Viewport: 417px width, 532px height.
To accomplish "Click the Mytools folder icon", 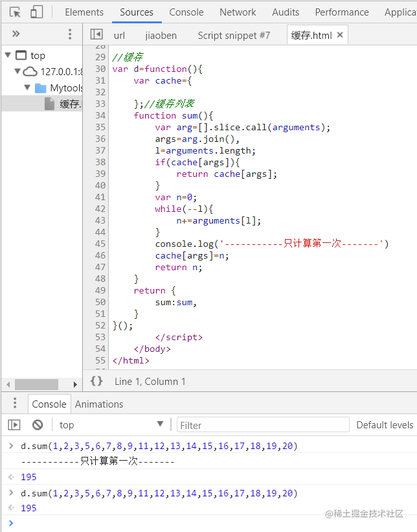I will point(41,88).
